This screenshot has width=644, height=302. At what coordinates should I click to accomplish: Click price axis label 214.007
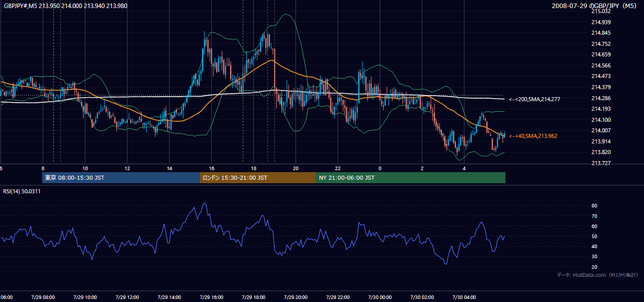point(601,130)
